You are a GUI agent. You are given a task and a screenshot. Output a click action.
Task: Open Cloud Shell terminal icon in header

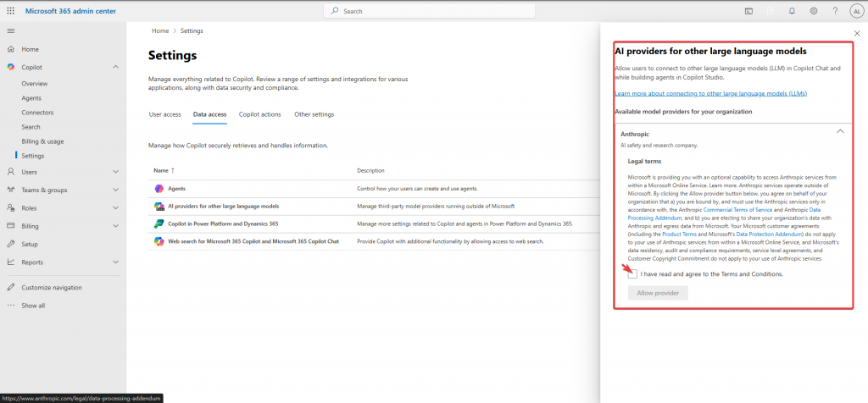click(x=748, y=10)
